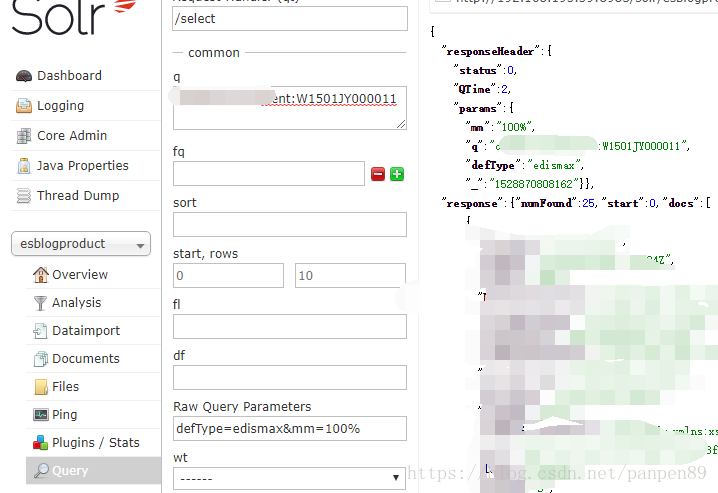Go to the Dataimport page
This screenshot has height=493, width=718.
point(86,330)
